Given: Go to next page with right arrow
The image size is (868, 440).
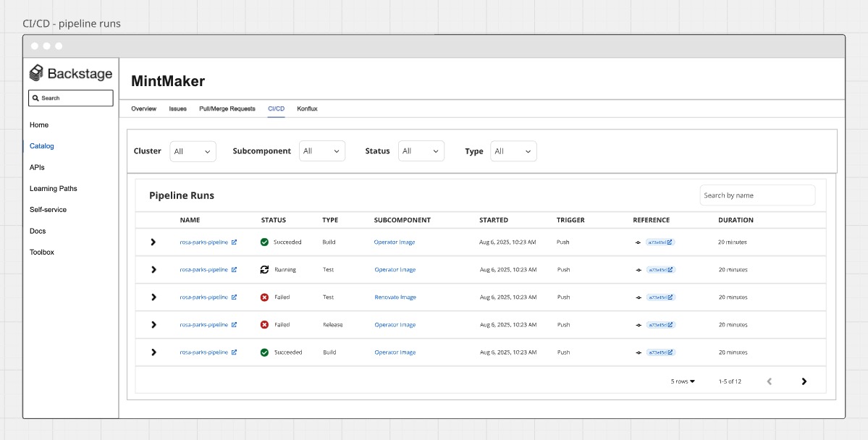Looking at the screenshot, I should (x=804, y=381).
